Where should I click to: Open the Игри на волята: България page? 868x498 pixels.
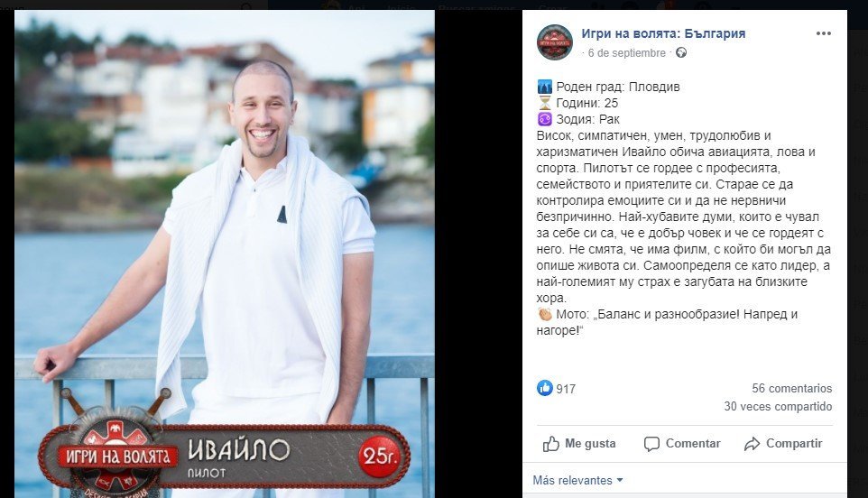click(x=663, y=33)
